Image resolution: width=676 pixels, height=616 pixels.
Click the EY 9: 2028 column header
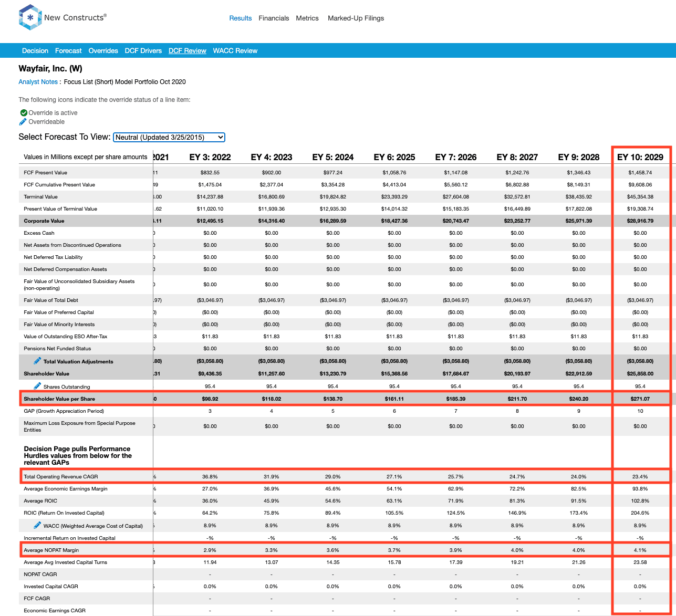[x=579, y=157]
